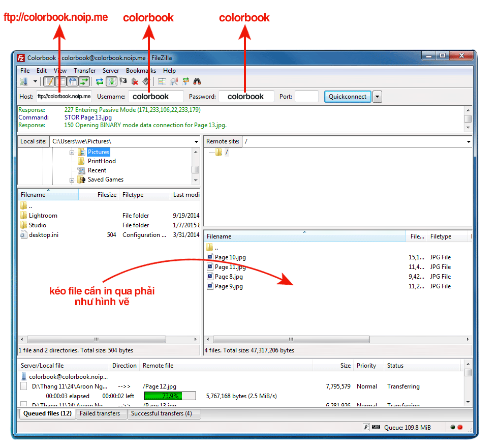
Task: Click the green activity LED in status bar
Action: tap(453, 427)
